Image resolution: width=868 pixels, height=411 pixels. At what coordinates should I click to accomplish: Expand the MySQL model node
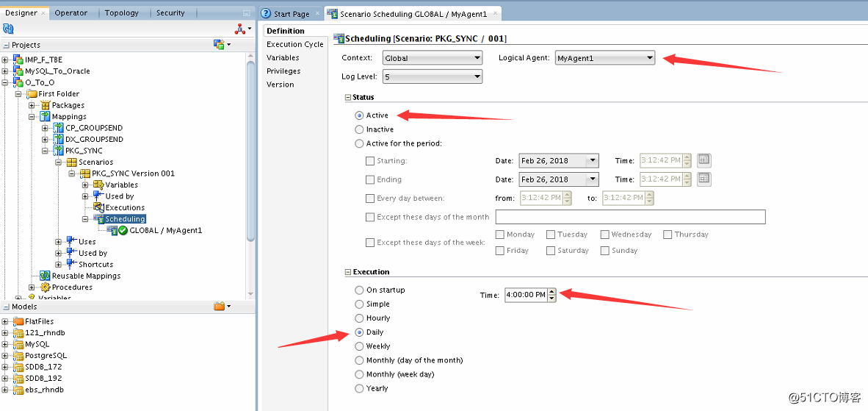(x=5, y=345)
